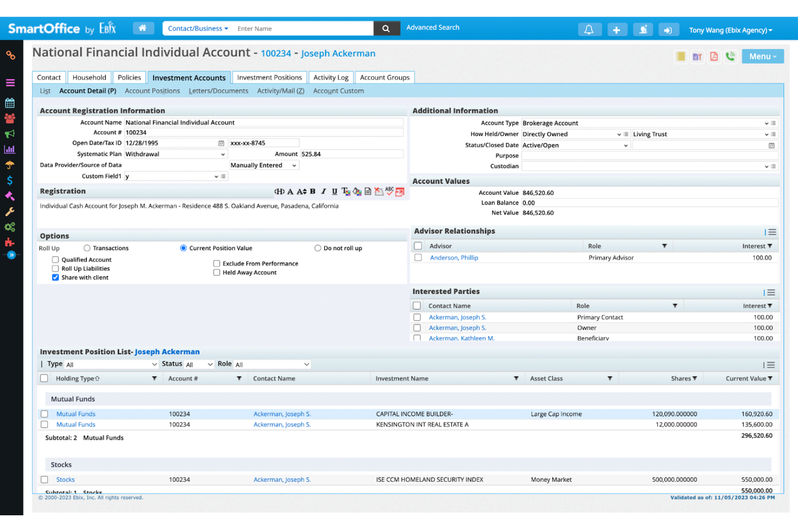
Task: Open the wrench tools sidebar icon
Action: click(10, 212)
